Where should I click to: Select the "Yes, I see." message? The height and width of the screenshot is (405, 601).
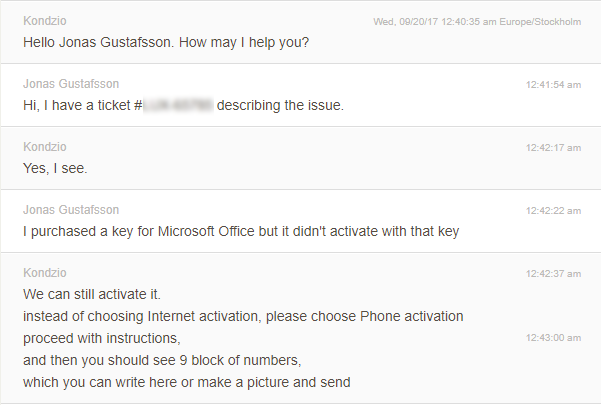55,168
